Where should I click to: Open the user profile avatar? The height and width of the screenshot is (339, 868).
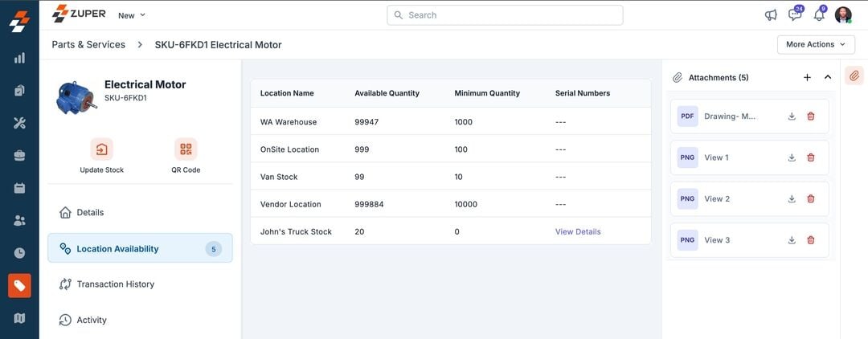coord(843,15)
